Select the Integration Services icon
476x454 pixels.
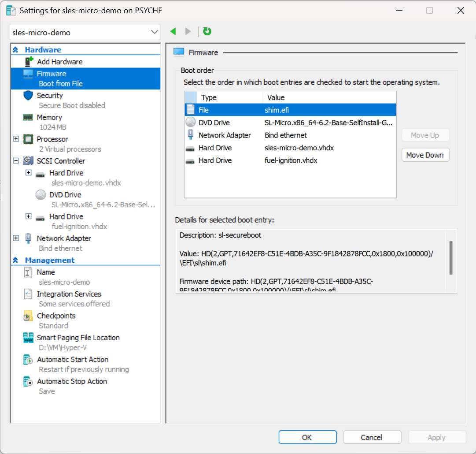(x=27, y=294)
